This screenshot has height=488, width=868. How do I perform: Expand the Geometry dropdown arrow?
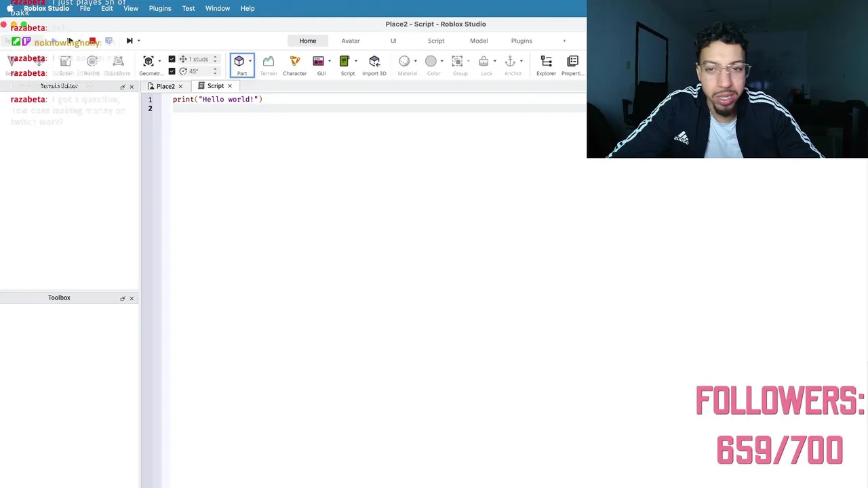(x=160, y=62)
